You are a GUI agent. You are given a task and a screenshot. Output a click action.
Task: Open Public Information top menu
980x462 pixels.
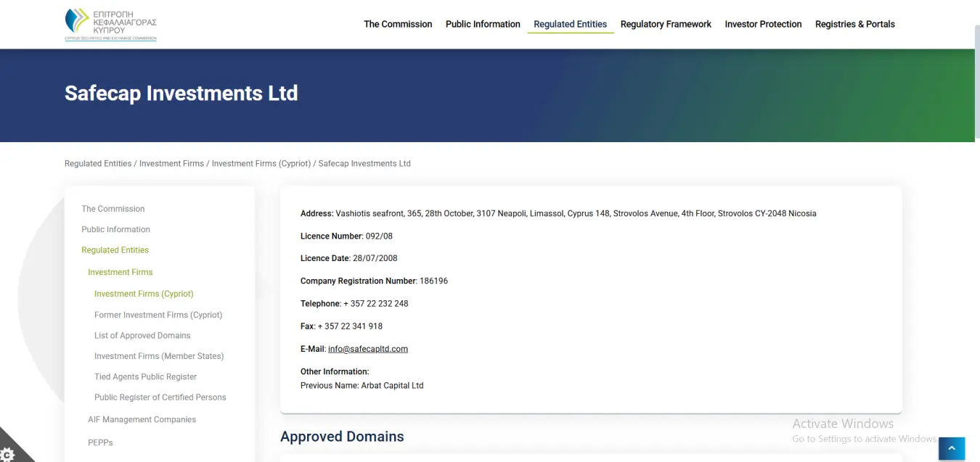pos(483,24)
